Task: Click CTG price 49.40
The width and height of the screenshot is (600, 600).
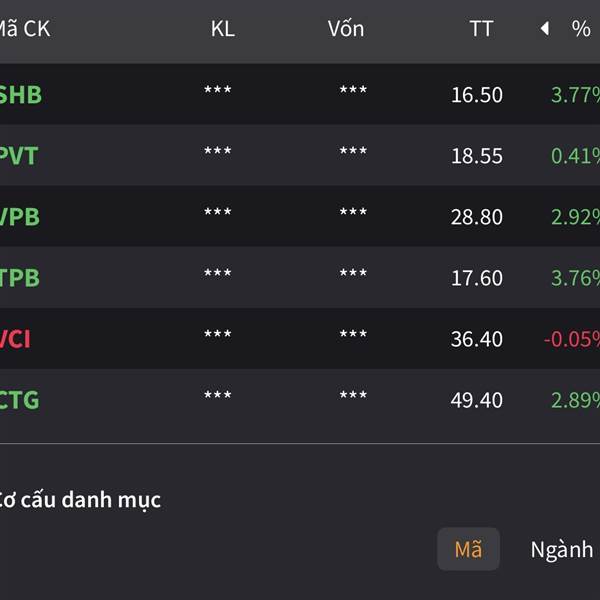Action: pyautogui.click(x=476, y=400)
